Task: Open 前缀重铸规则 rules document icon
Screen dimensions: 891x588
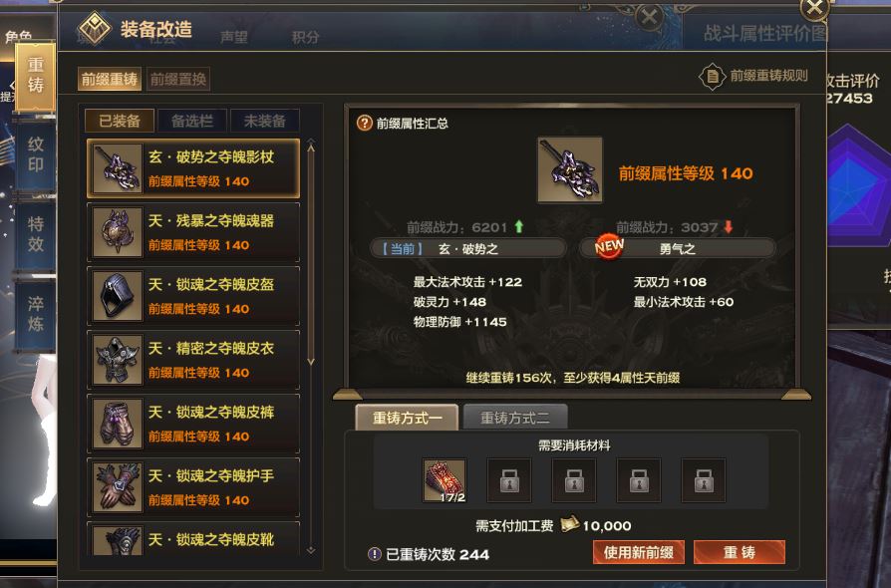Action: tap(712, 76)
